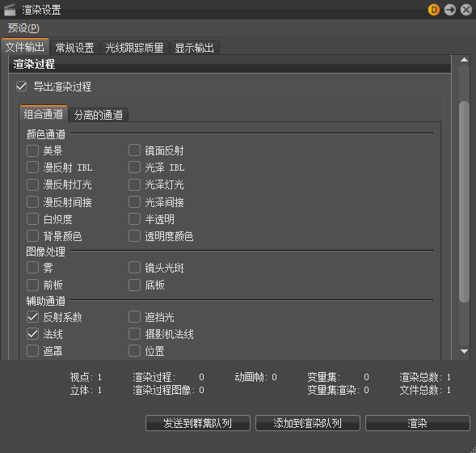Disable the 法线 auxiliary channel checkbox
Image resolution: width=476 pixels, height=453 pixels.
tap(32, 334)
